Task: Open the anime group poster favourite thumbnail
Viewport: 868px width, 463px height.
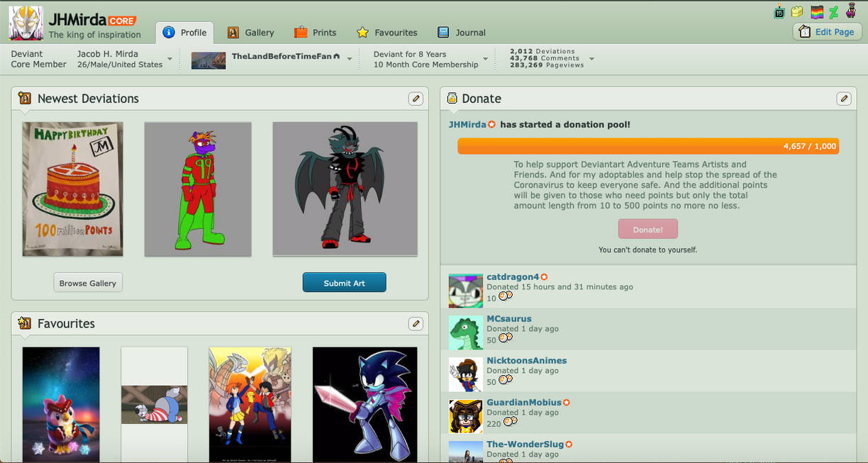Action: 250,405
